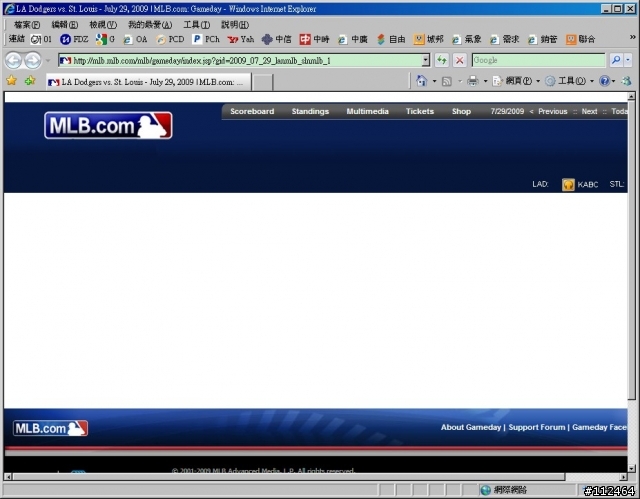Click the Home page icon
This screenshot has width=640, height=499.
(x=421, y=81)
